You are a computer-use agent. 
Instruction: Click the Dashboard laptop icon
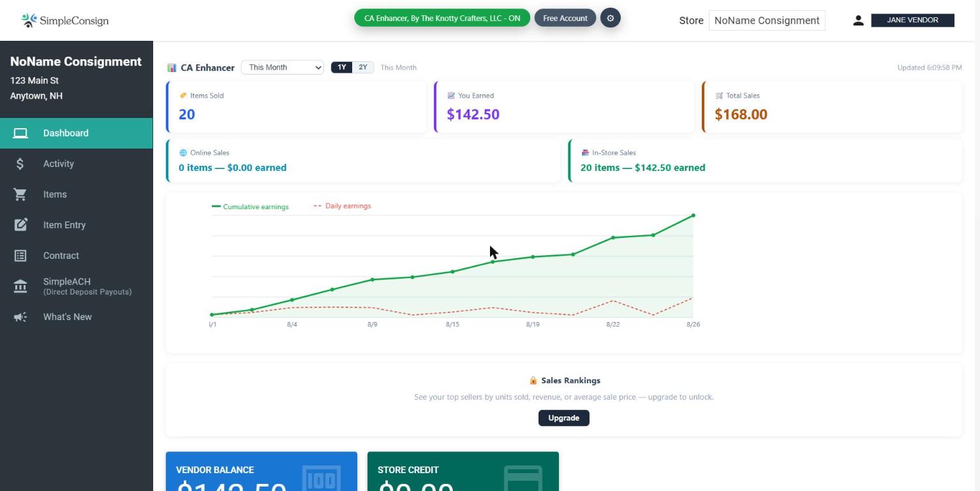click(x=20, y=133)
